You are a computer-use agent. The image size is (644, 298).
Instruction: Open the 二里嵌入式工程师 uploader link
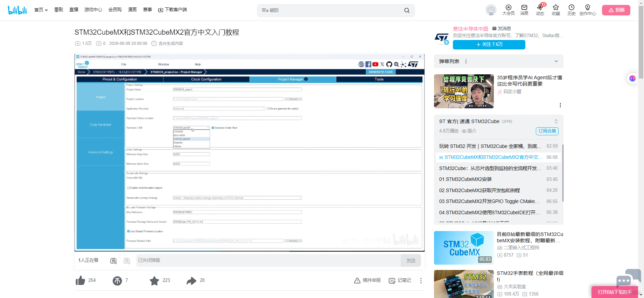[x=521, y=248]
